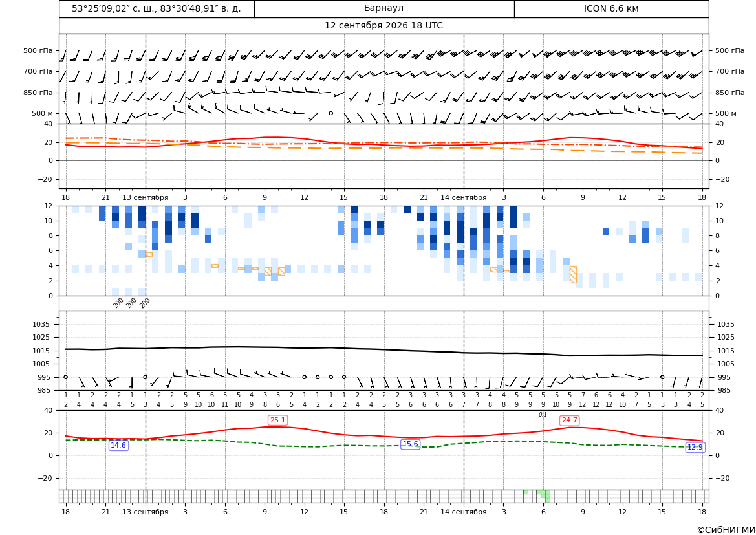Image resolution: width=756 pixels, height=535 pixels.
Task: Click the red 24.7 maximum temperature label
Action: [569, 420]
